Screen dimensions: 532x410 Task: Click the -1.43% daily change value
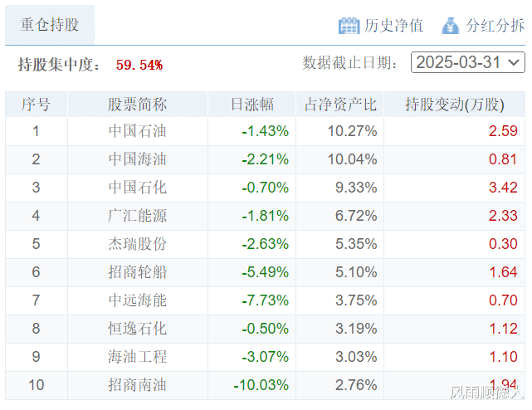[x=265, y=131]
